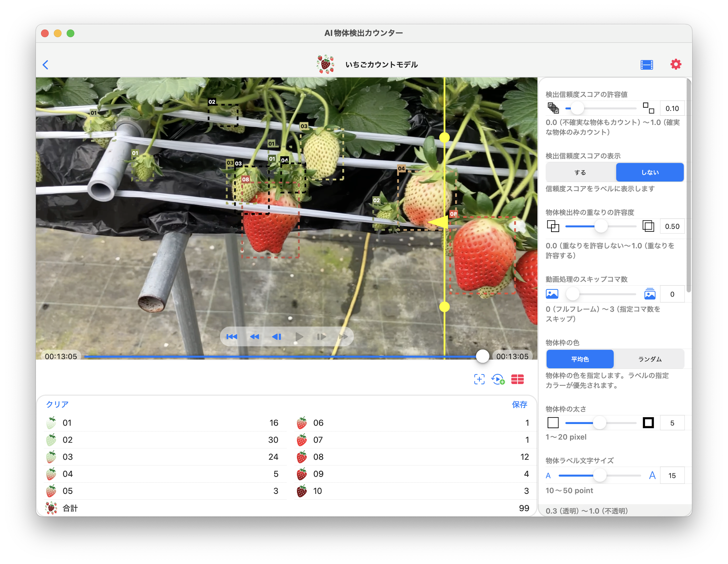Go back with the blue chevron arrow
Image resolution: width=728 pixels, height=564 pixels.
pos(46,65)
